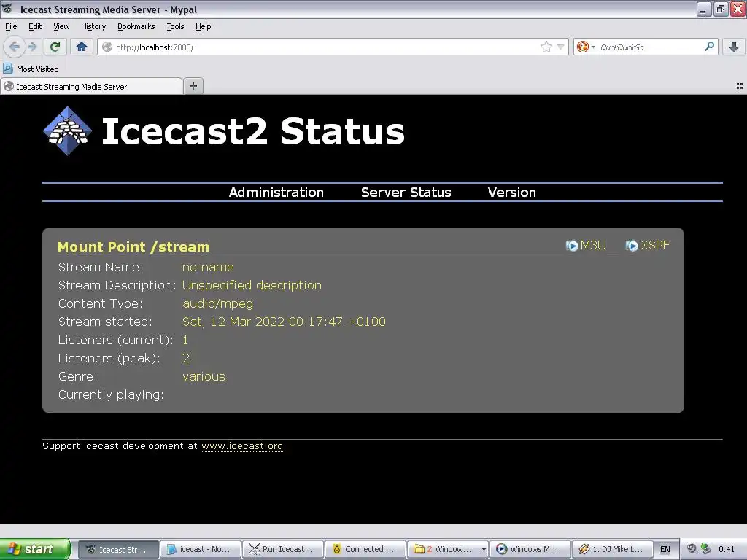The image size is (747, 560).
Task: Open the View menu
Action: [x=61, y=26]
